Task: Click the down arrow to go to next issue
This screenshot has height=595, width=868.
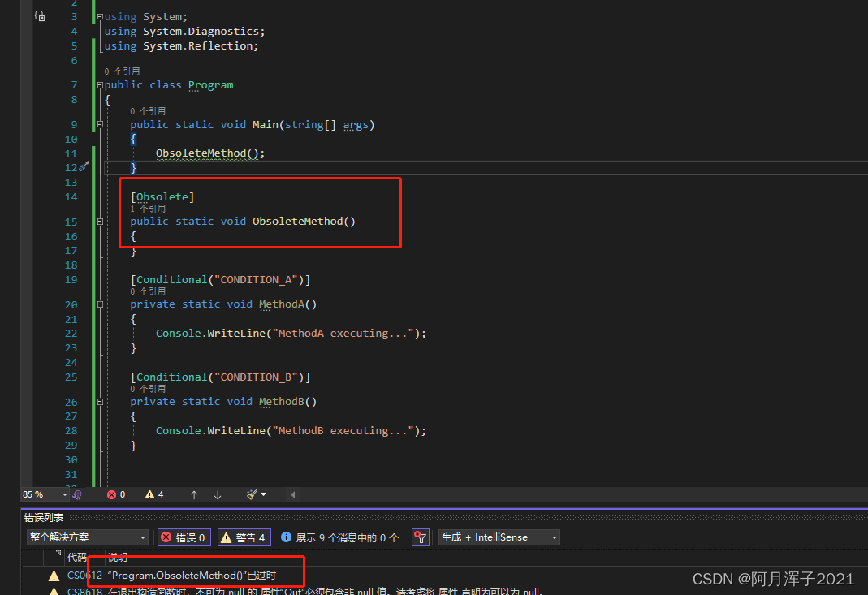Action: (x=216, y=494)
